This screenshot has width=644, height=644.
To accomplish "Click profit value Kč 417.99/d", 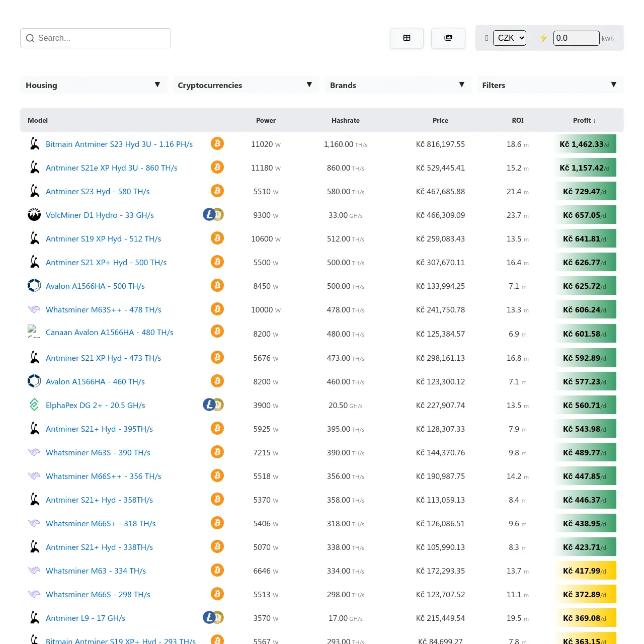I will 585,571.
